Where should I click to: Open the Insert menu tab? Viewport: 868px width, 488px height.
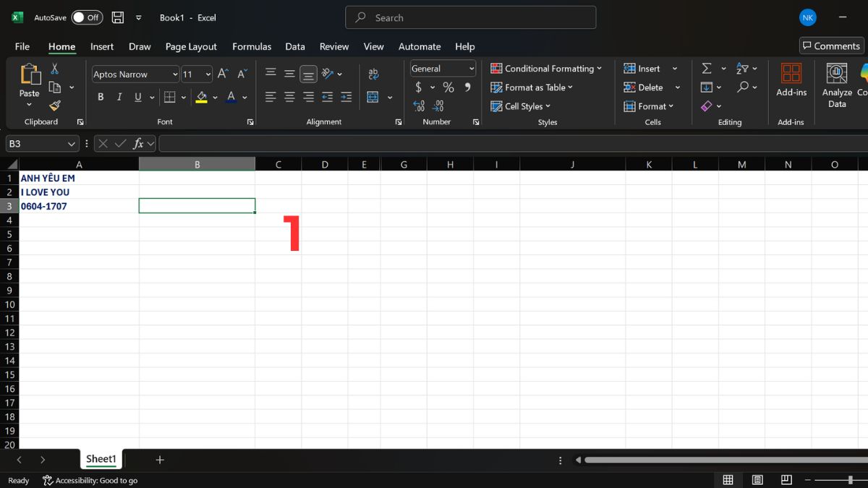click(101, 46)
